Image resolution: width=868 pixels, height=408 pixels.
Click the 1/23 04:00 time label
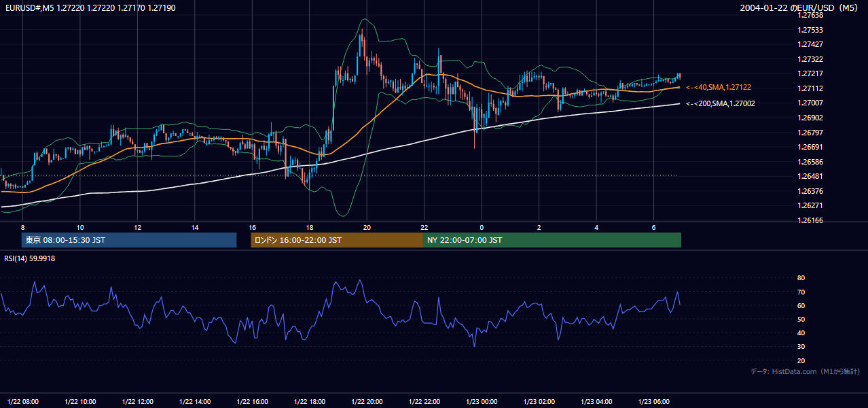coord(596,401)
